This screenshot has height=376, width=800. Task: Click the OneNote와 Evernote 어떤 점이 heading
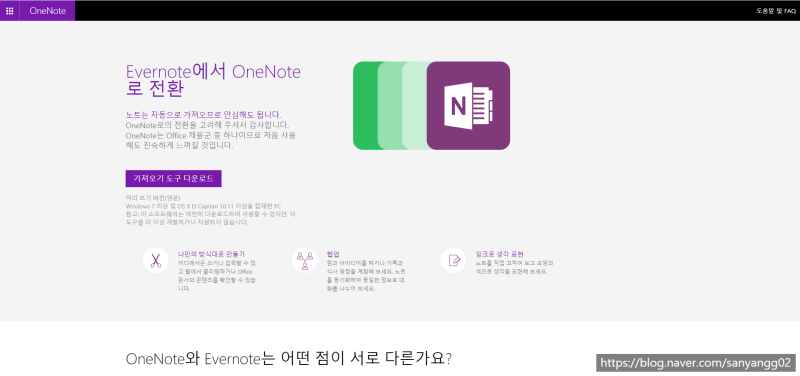click(x=288, y=359)
